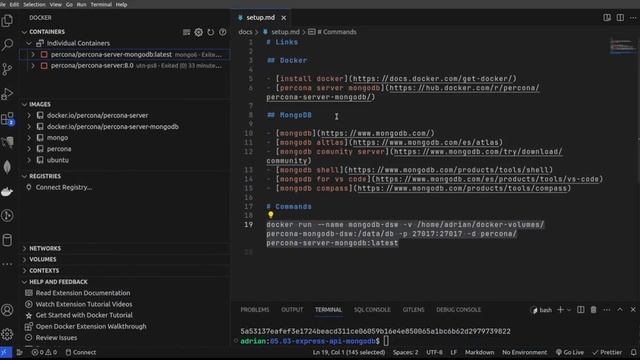Open the Terminal menu
The image size is (640, 360).
pos(101,4)
